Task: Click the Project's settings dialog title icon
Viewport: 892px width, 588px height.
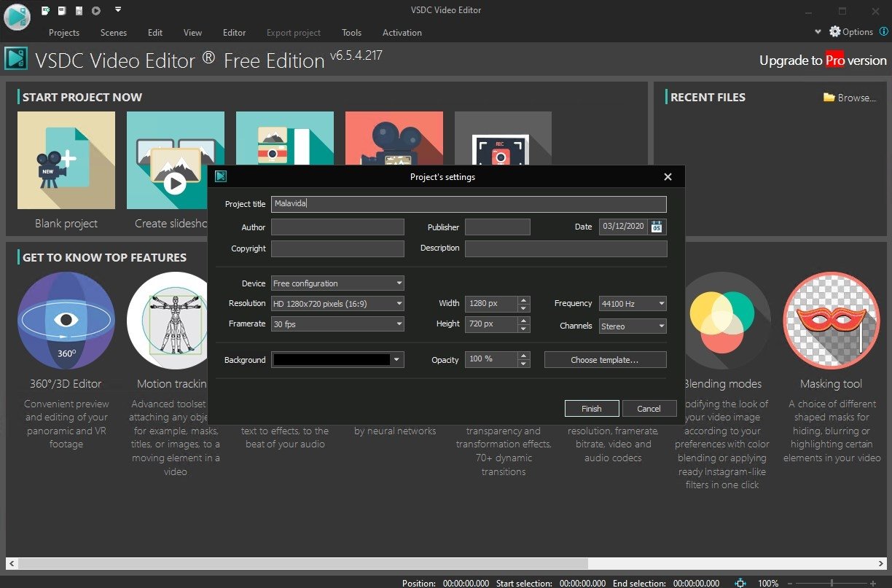Action: point(221,176)
